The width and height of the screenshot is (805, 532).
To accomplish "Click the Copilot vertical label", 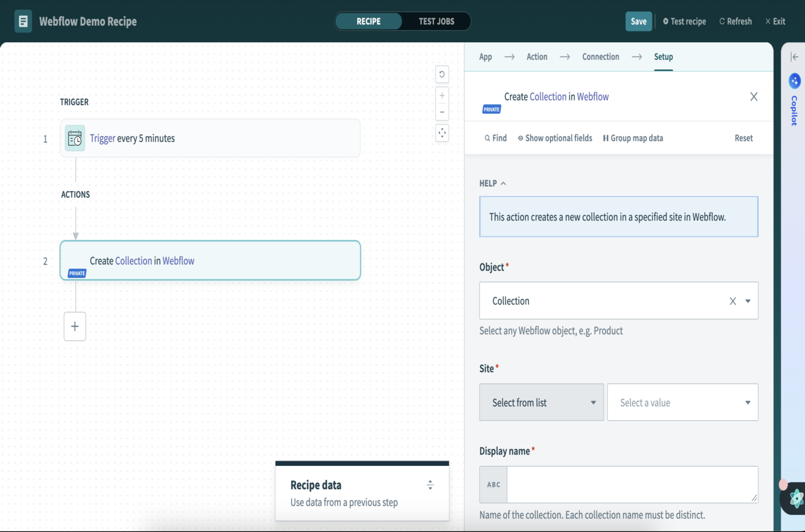I will click(794, 111).
